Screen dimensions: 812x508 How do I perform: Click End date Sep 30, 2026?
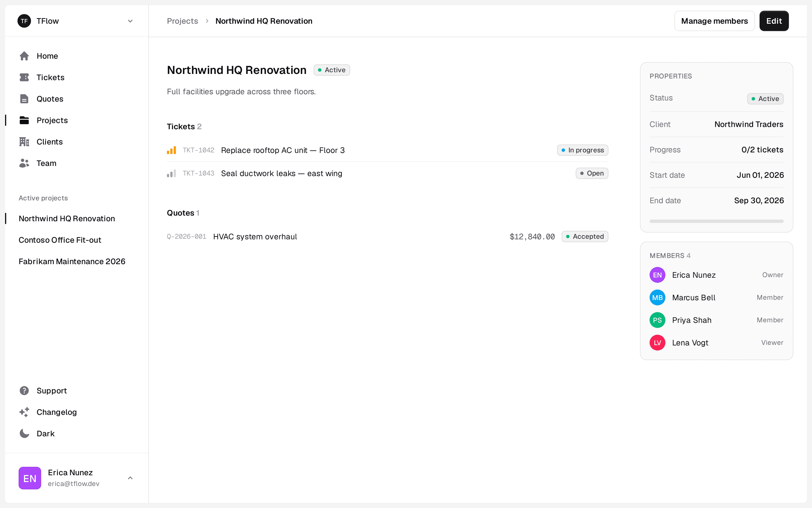(759, 201)
